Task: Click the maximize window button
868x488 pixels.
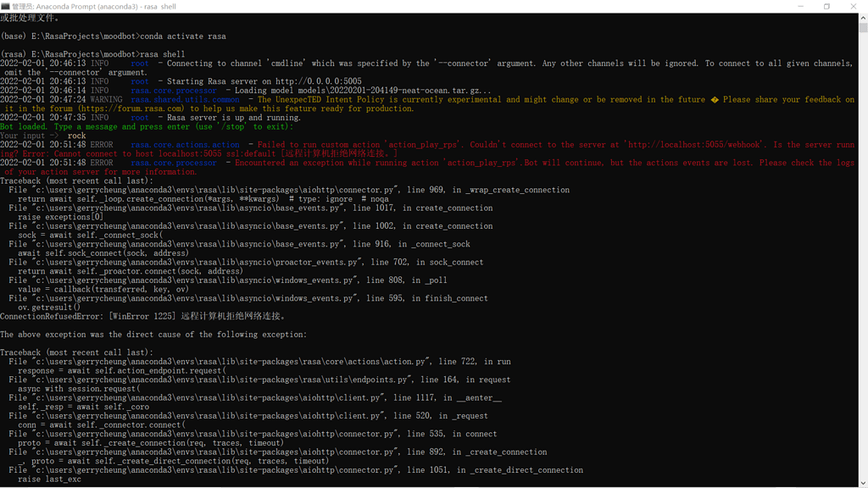Action: point(826,7)
